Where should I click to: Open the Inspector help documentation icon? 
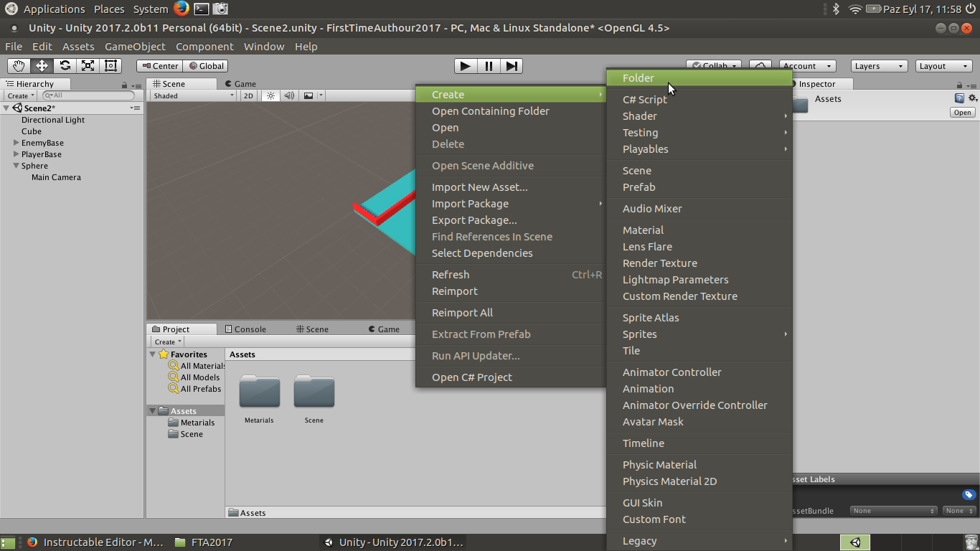[x=959, y=98]
